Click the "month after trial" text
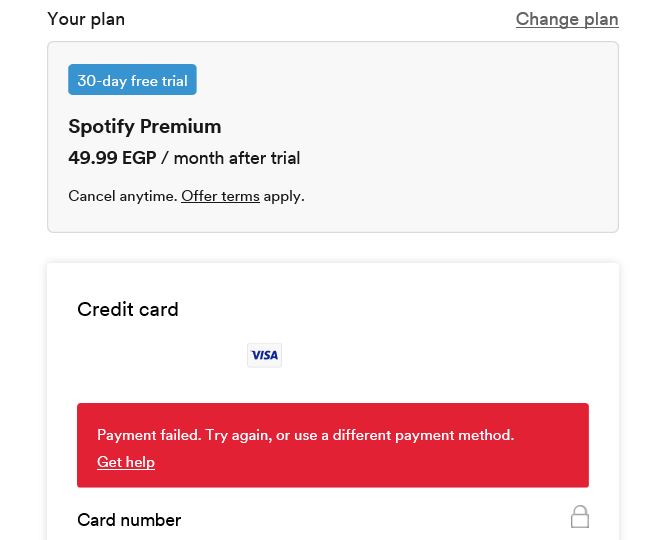This screenshot has width=667, height=540. pos(237,158)
